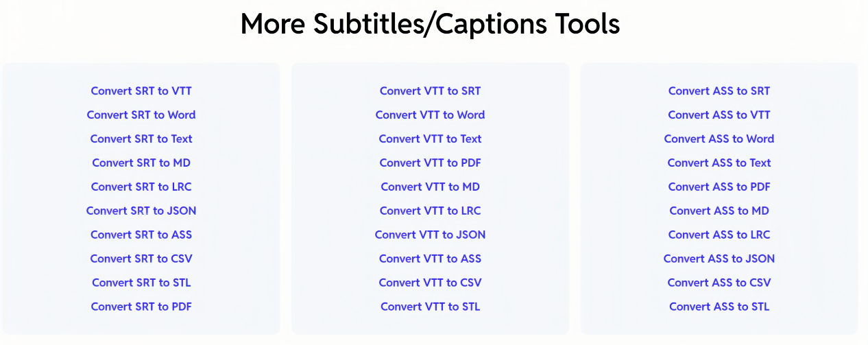The image size is (868, 345).
Task: Open Convert VTT to JSON converter
Action: pyautogui.click(x=431, y=235)
